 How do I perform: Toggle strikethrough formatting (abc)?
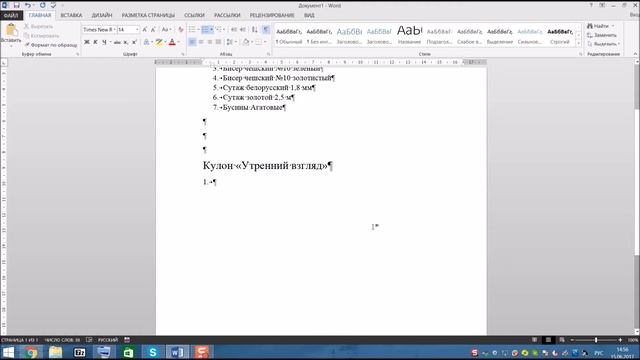117,42
